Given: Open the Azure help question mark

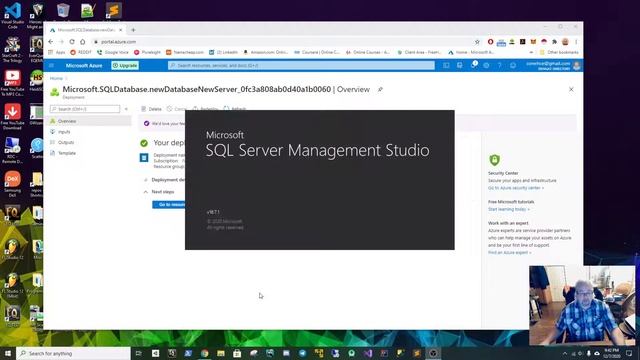Looking at the screenshot, I should (x=500, y=65).
